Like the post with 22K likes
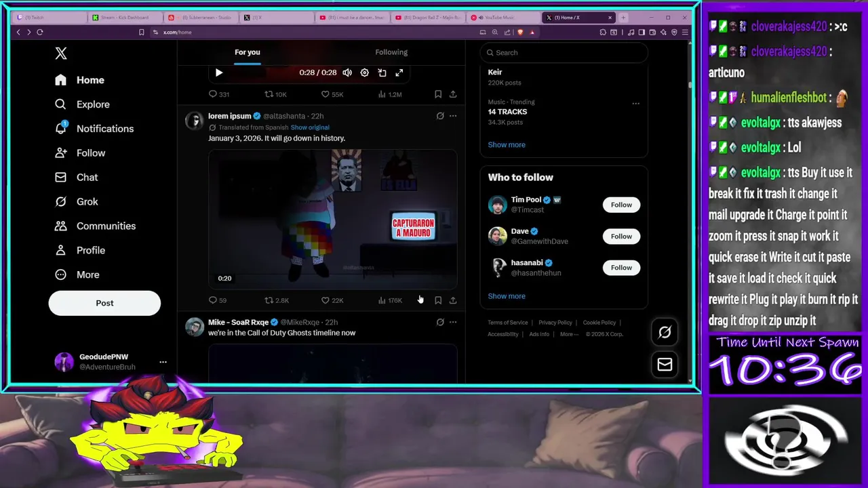This screenshot has width=868, height=488. 332,300
